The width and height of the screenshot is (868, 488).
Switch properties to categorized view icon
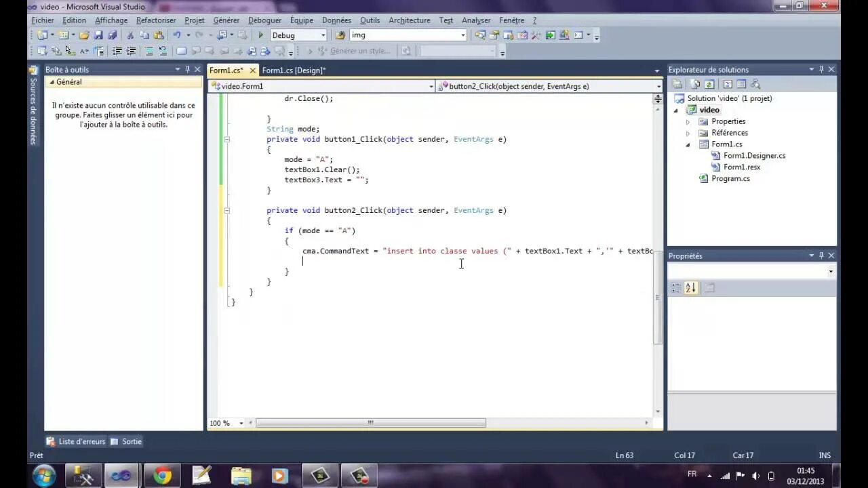click(x=676, y=288)
